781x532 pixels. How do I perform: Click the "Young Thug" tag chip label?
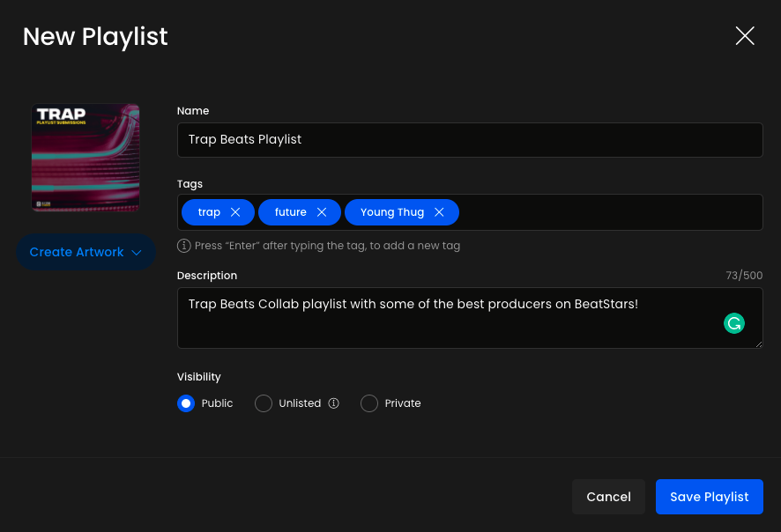click(x=391, y=212)
